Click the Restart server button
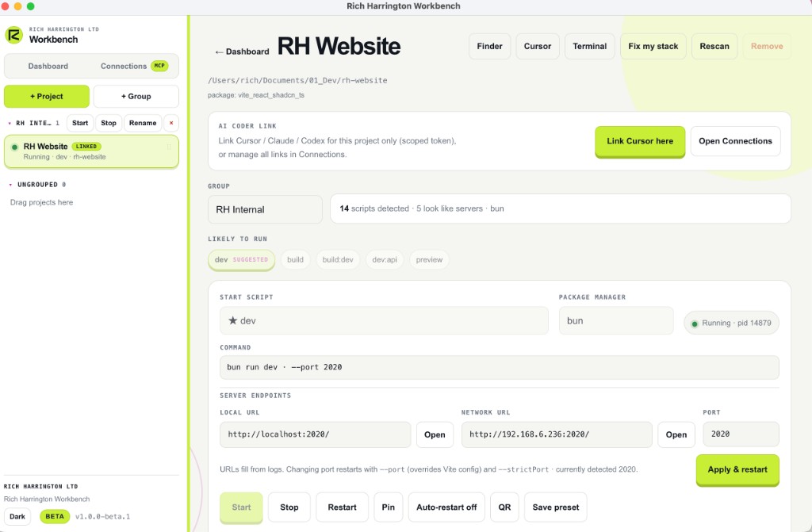Image resolution: width=812 pixels, height=532 pixels. [x=343, y=507]
